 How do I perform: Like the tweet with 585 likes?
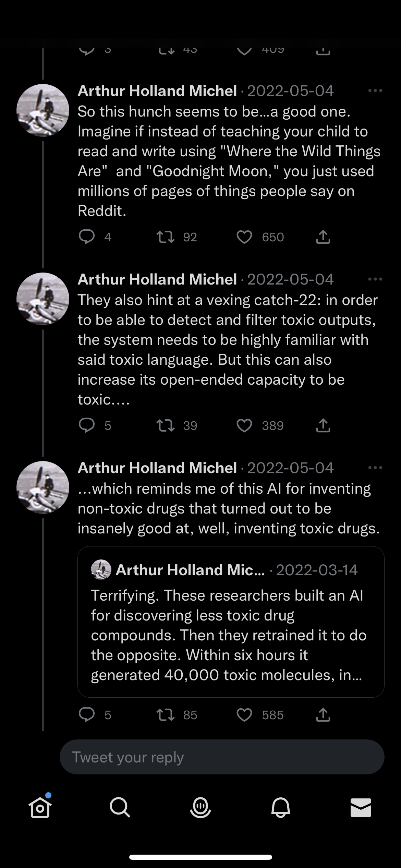pos(244,715)
